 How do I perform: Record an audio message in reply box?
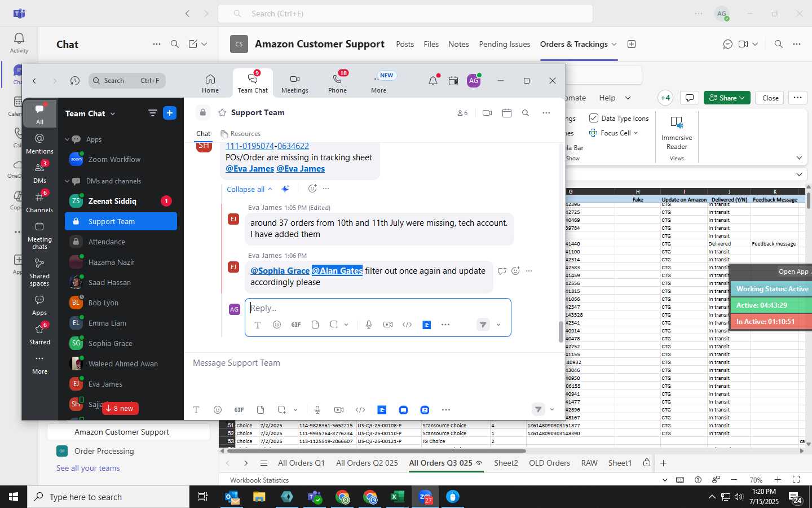(369, 325)
